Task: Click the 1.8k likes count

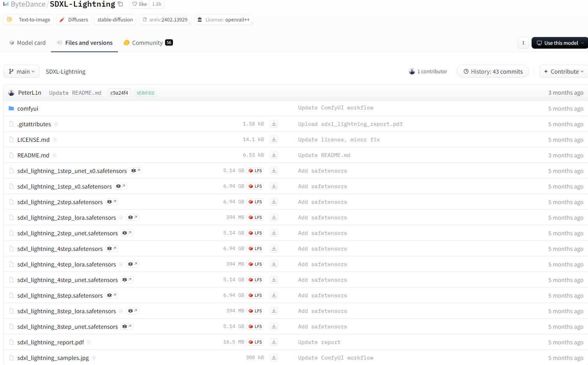Action: 157,4
